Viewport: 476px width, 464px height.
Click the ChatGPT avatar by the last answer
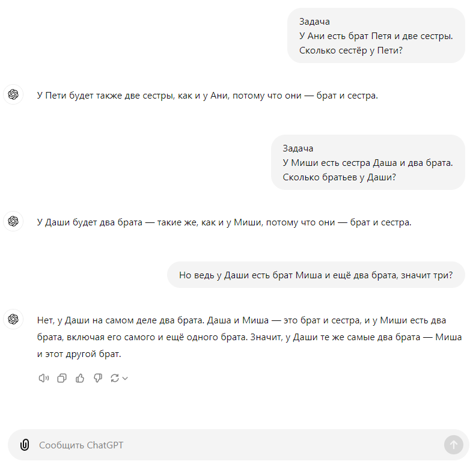pyautogui.click(x=13, y=319)
